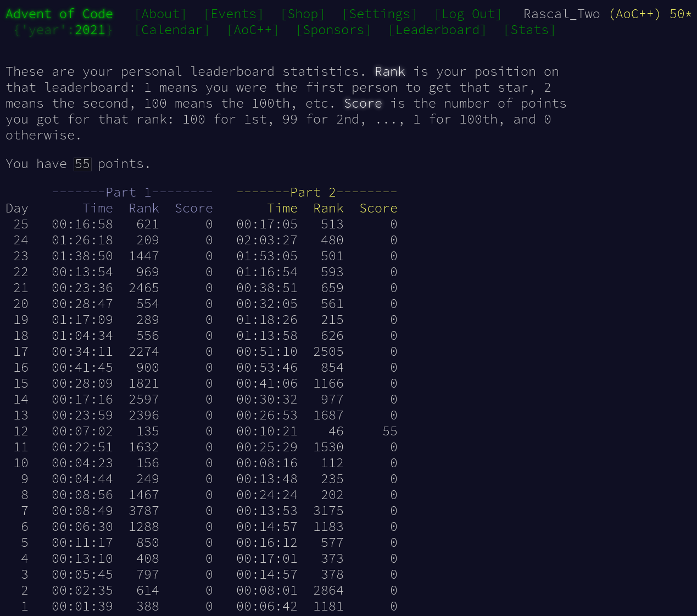Click the (AoC++) badge next to username
This screenshot has width=697, height=616.
pyautogui.click(x=635, y=14)
